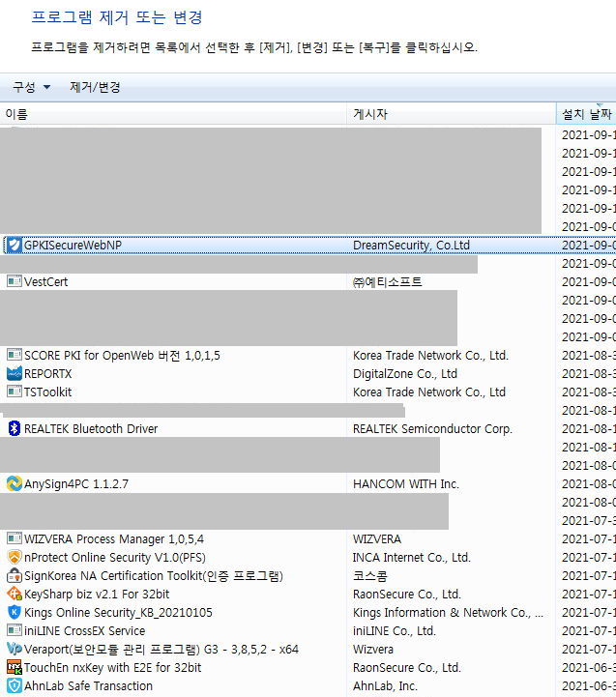Screen dimensions: 616x697
Task: Select AhnLab Safe Transaction name
Action: point(88,686)
